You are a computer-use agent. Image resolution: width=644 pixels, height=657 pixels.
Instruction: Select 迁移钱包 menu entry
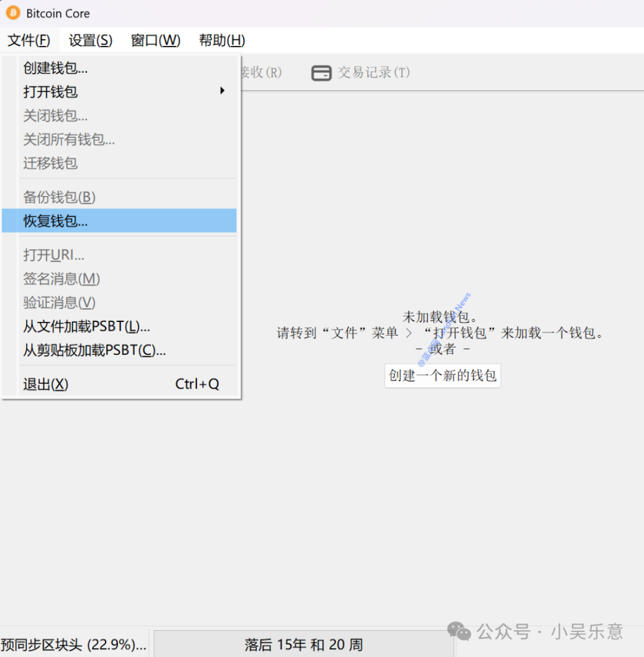click(119, 163)
